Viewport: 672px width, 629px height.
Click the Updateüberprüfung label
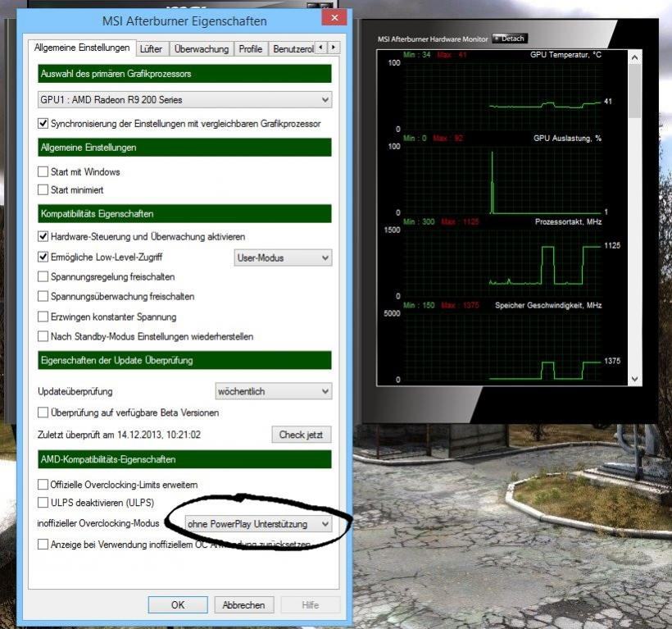click(x=75, y=391)
